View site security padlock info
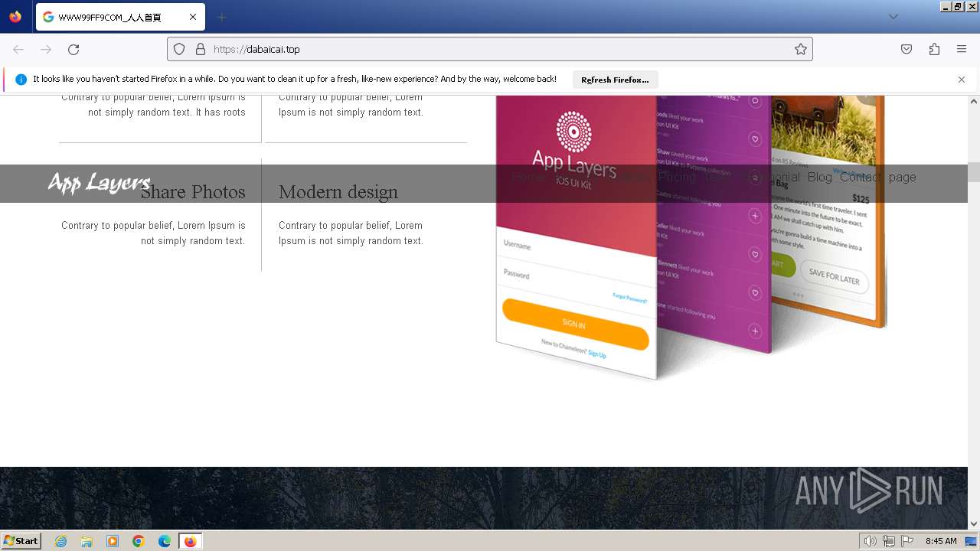980x551 pixels. 201,49
